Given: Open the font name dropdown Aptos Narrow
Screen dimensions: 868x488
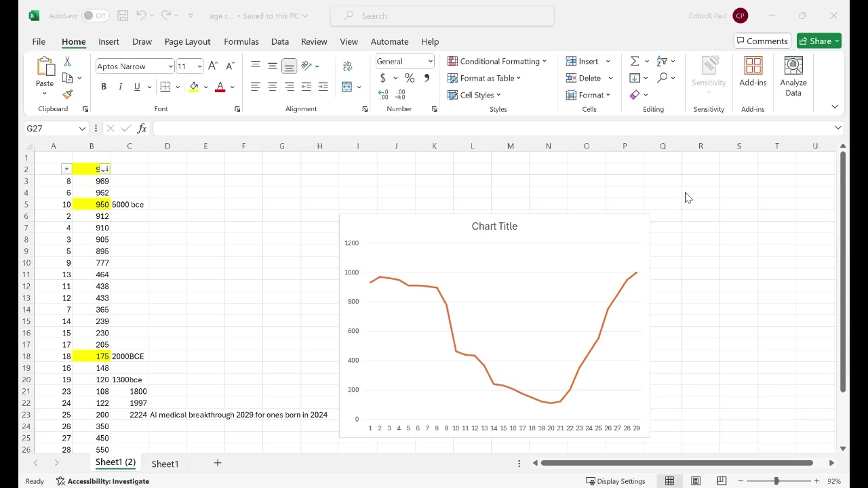Looking at the screenshot, I should (x=134, y=66).
